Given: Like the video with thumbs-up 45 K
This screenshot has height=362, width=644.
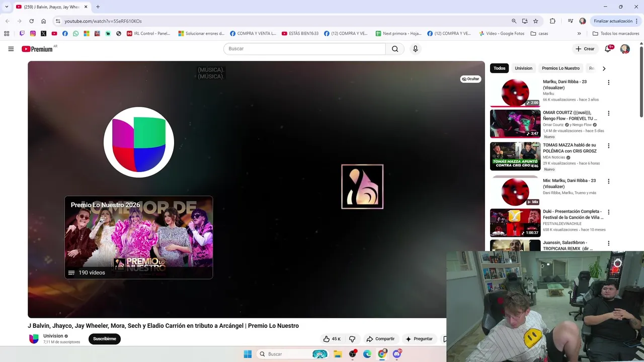Looking at the screenshot, I should (332, 339).
